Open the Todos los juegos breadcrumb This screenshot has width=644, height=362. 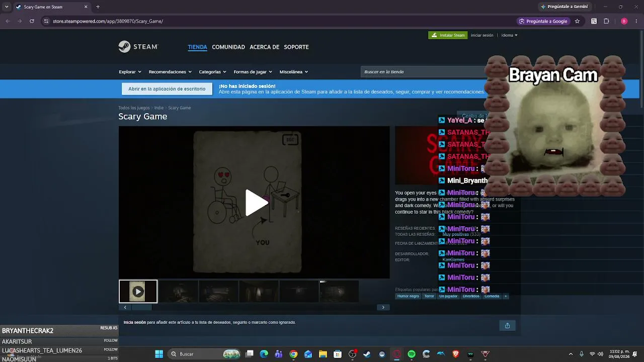134,108
